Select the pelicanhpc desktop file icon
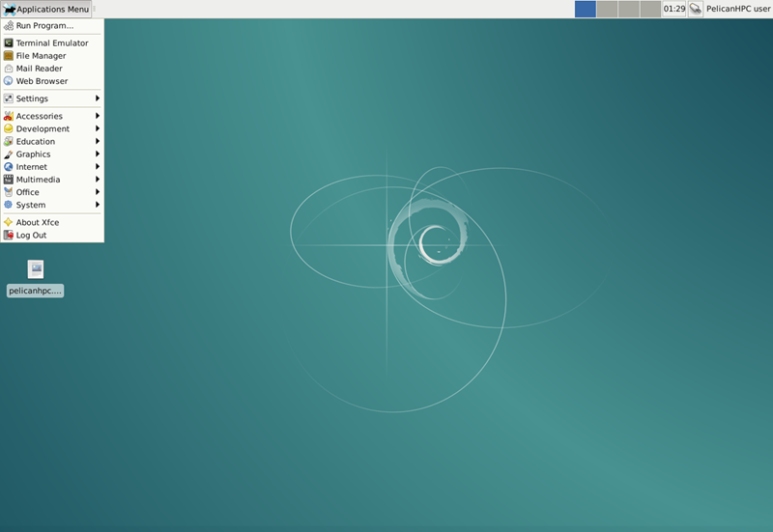Image resolution: width=773 pixels, height=532 pixels. coord(36,269)
